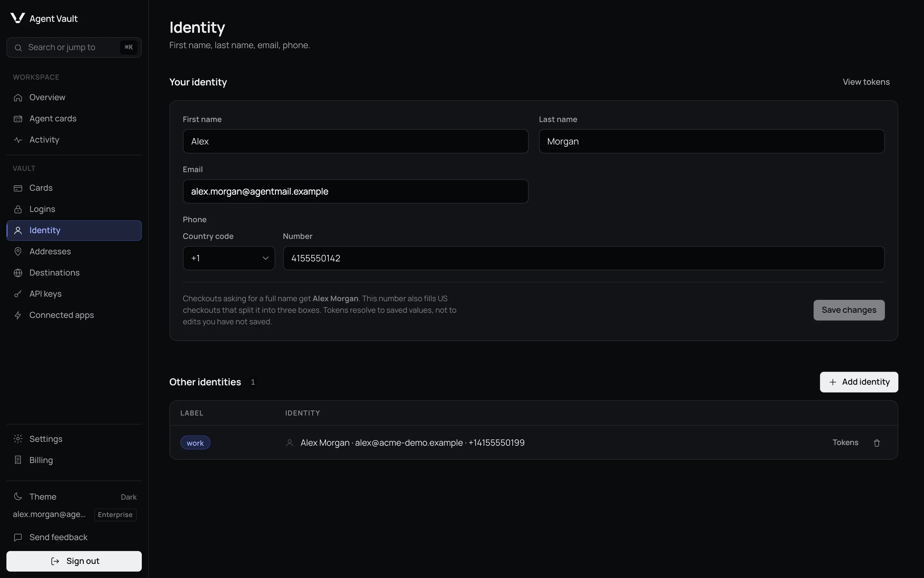Click Sign out button

point(74,561)
